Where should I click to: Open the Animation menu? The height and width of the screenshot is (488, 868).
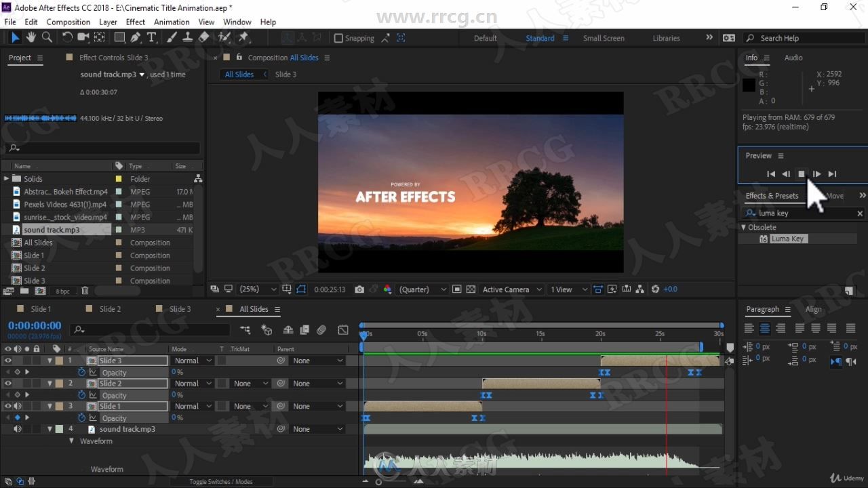click(x=172, y=22)
